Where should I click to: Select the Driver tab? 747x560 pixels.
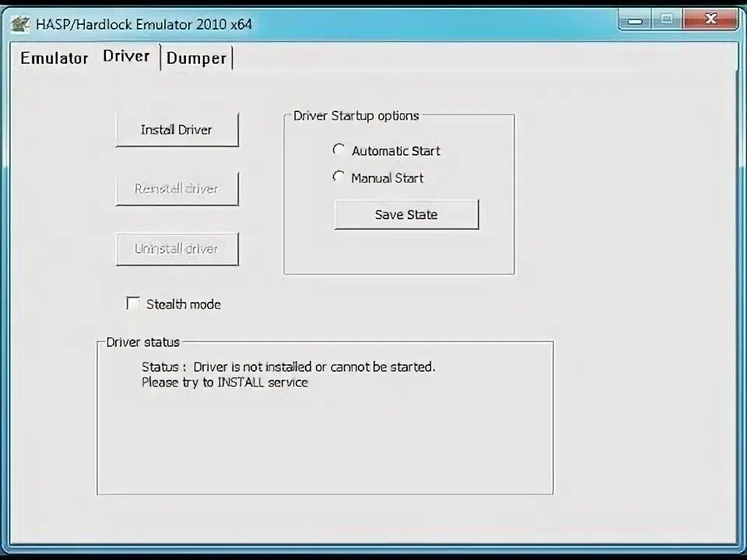(x=127, y=56)
